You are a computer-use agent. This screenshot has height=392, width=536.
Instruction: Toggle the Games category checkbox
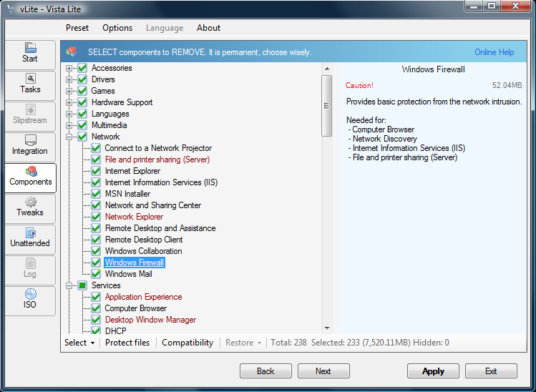(82, 91)
